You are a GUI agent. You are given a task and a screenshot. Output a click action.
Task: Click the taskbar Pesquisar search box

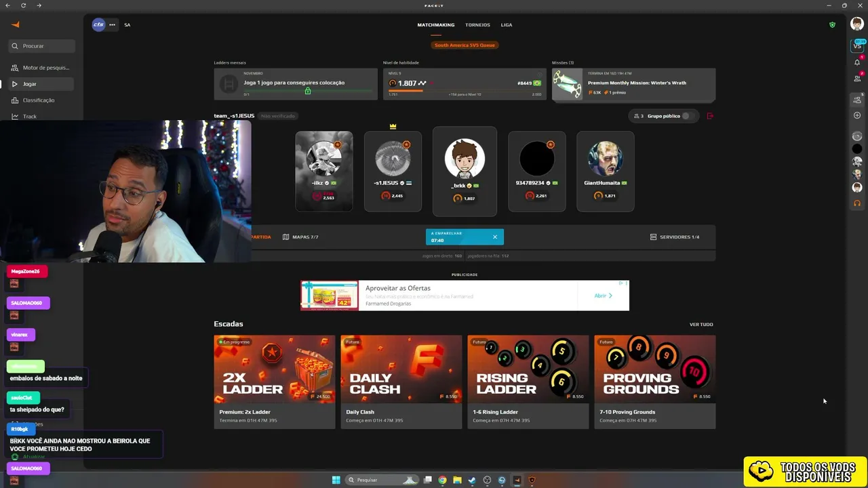point(382,480)
